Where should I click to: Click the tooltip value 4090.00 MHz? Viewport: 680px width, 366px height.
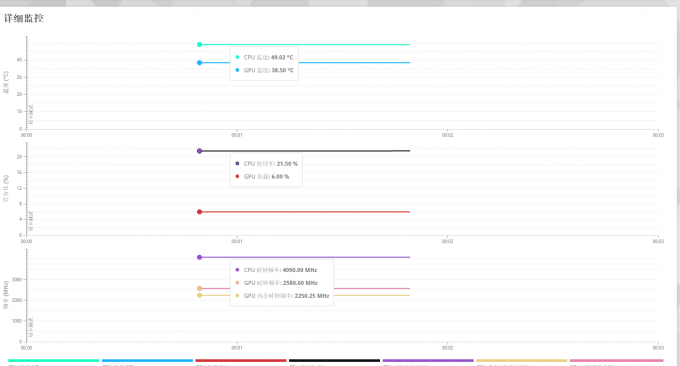[x=300, y=270]
